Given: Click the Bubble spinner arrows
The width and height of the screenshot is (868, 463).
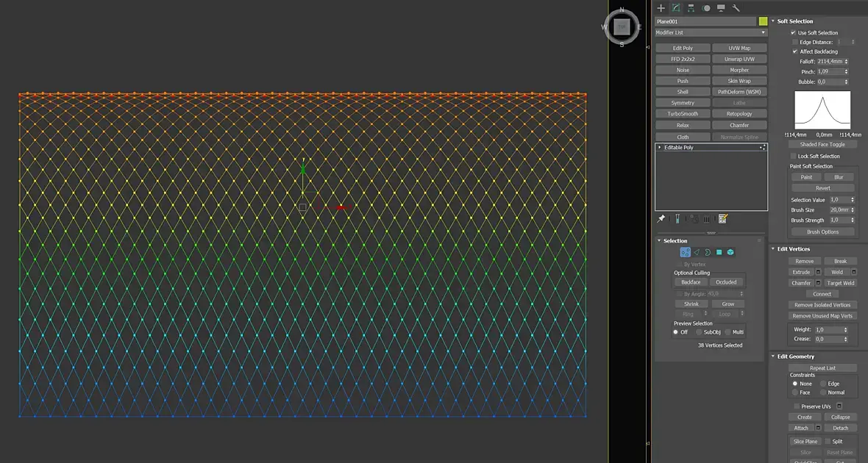Looking at the screenshot, I should 846,82.
